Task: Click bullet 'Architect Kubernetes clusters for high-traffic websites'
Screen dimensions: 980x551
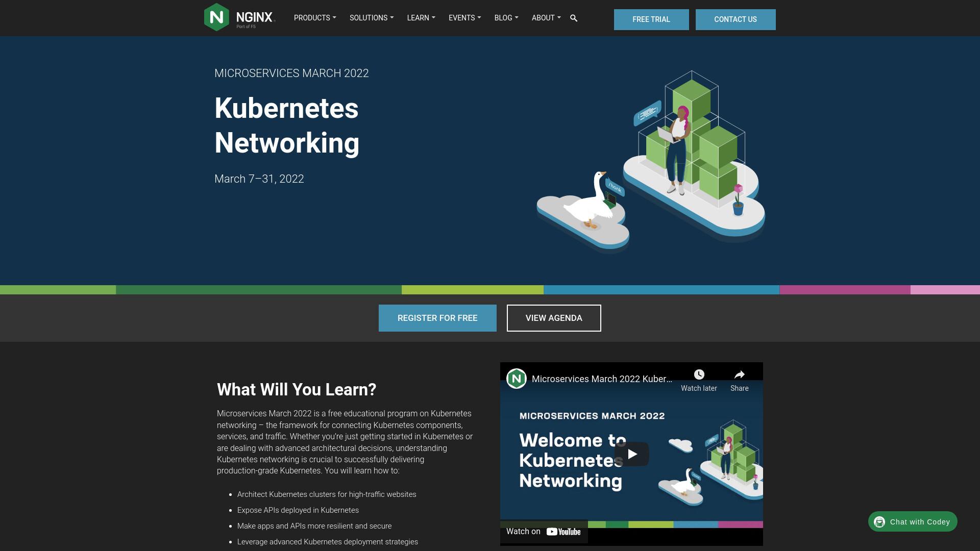Action: [327, 494]
